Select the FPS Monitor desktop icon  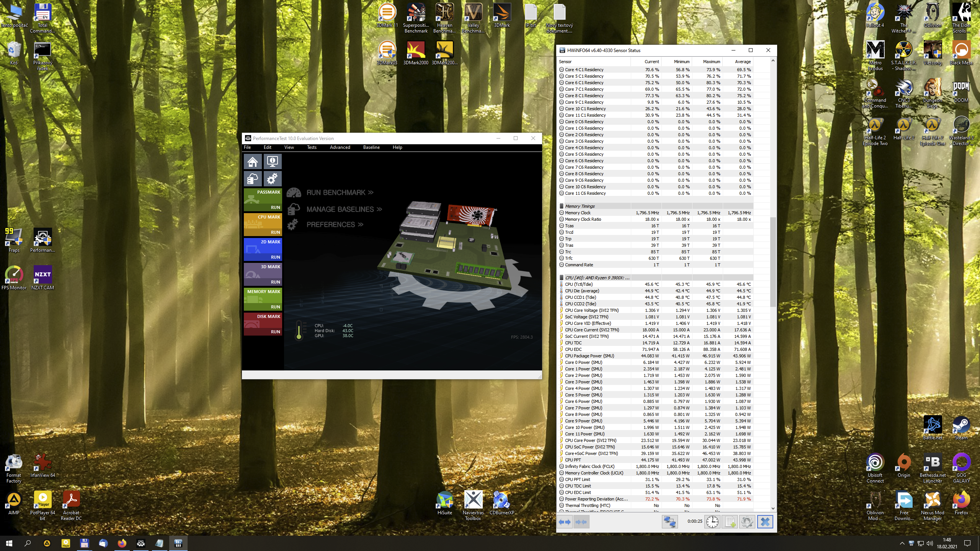coord(14,278)
